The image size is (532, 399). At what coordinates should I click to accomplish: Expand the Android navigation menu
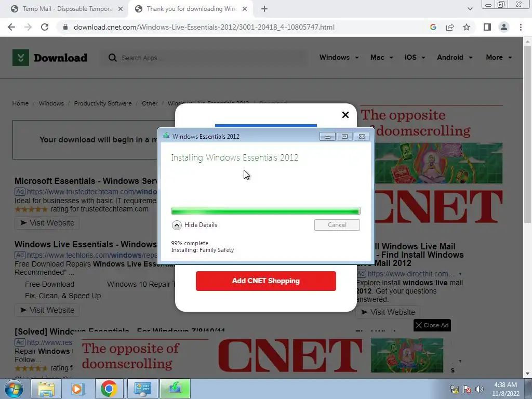[x=455, y=57]
